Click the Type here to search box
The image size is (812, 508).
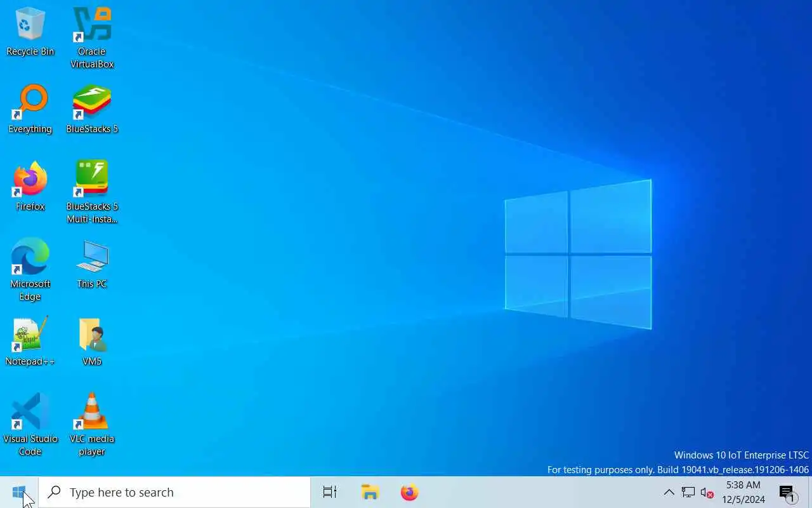click(174, 492)
